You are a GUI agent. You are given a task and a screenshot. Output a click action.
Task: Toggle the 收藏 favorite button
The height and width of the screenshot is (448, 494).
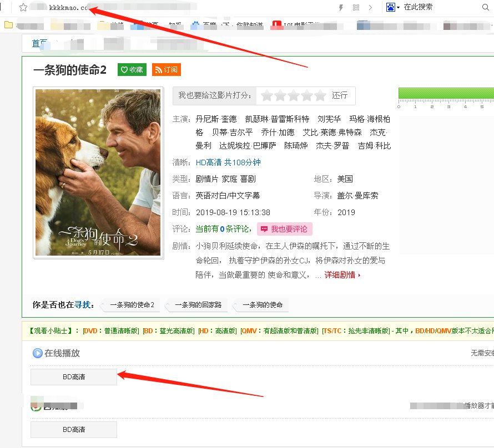coord(131,70)
